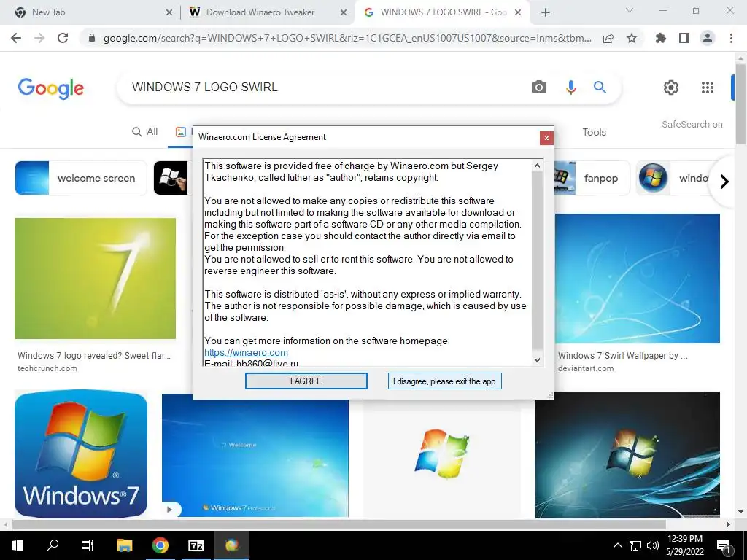747x560 pixels.
Task: Click the Google logo
Action: coord(51,88)
